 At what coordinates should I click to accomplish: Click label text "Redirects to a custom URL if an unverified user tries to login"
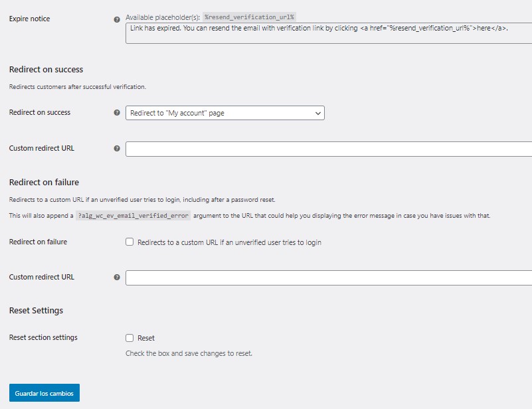pos(229,242)
